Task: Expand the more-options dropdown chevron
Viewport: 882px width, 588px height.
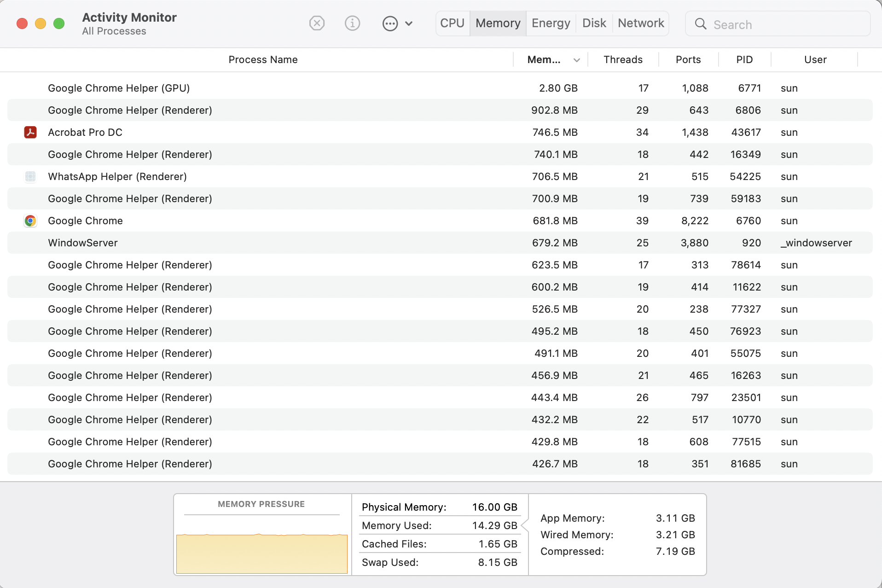Action: click(409, 23)
